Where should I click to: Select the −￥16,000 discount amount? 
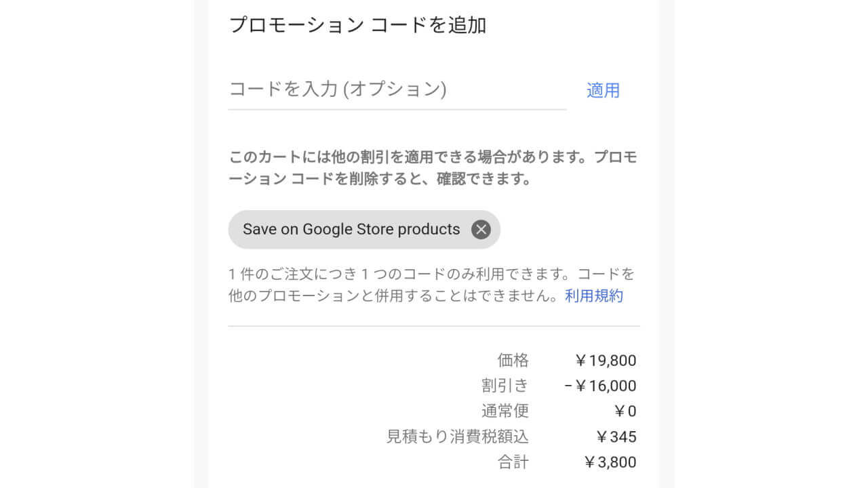[600, 386]
